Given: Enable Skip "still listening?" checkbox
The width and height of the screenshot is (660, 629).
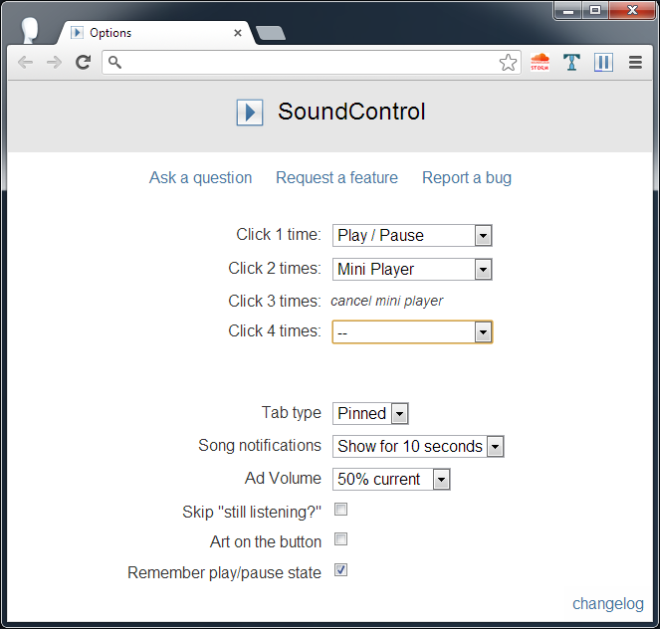Looking at the screenshot, I should click(341, 509).
